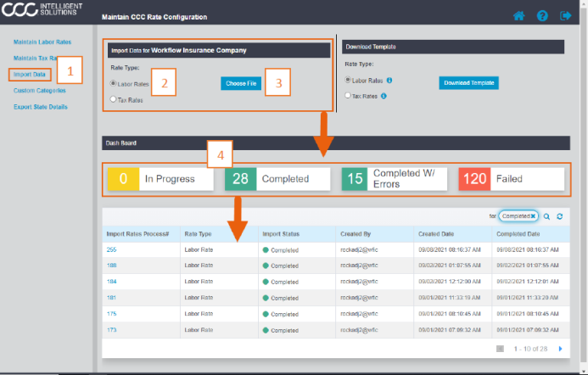
Task: Open the Help question mark icon
Action: (542, 16)
